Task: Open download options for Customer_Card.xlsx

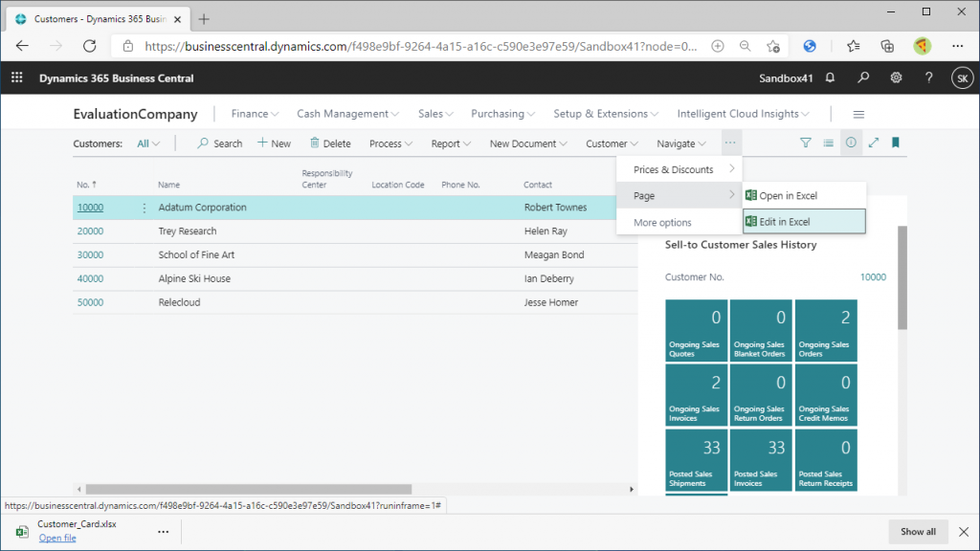Action: (x=163, y=532)
